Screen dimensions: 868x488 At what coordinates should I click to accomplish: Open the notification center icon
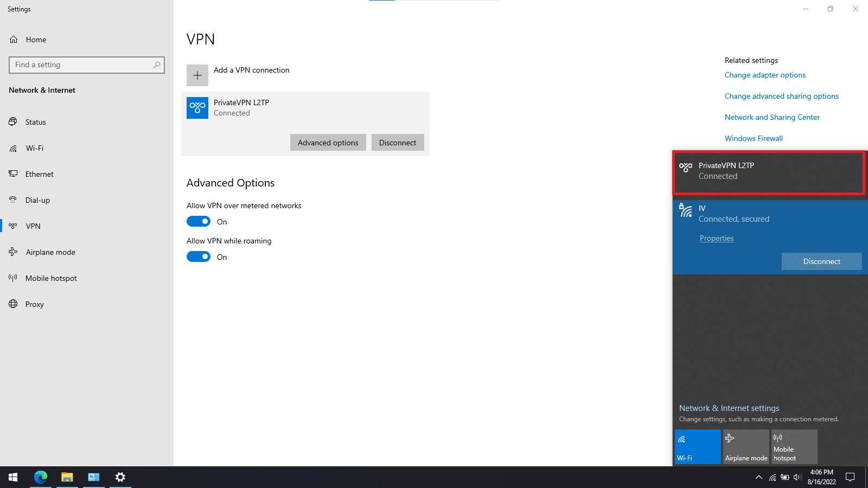click(850, 477)
